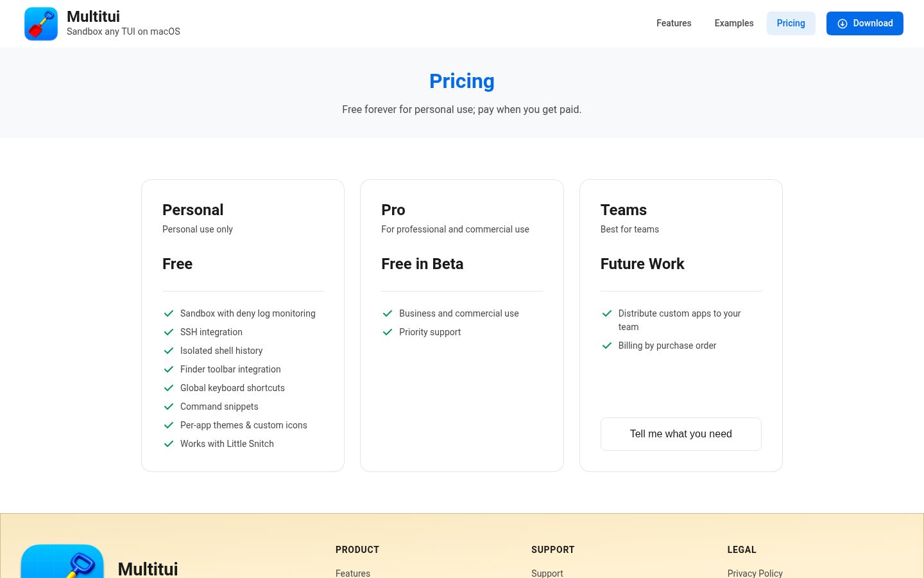
Task: Click the download arrow icon in Download button
Action: [x=843, y=24]
